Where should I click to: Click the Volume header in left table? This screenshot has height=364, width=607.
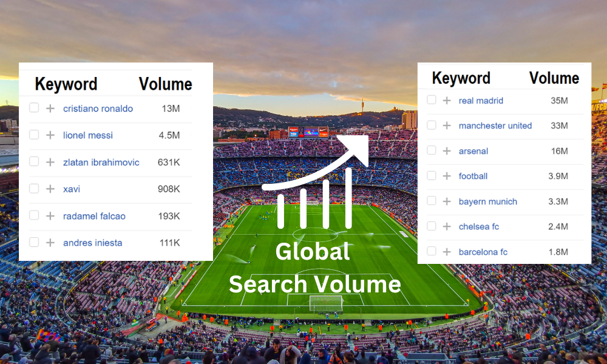[x=165, y=84]
